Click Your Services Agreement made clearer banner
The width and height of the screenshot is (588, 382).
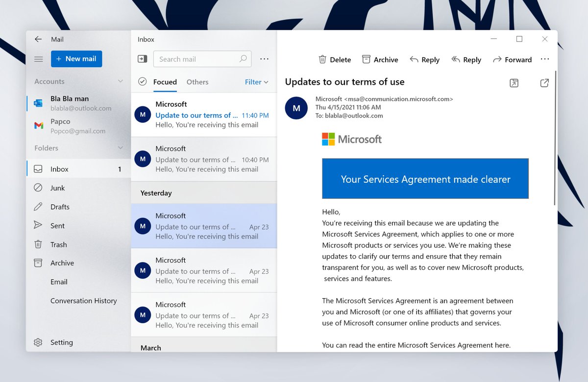click(x=425, y=179)
